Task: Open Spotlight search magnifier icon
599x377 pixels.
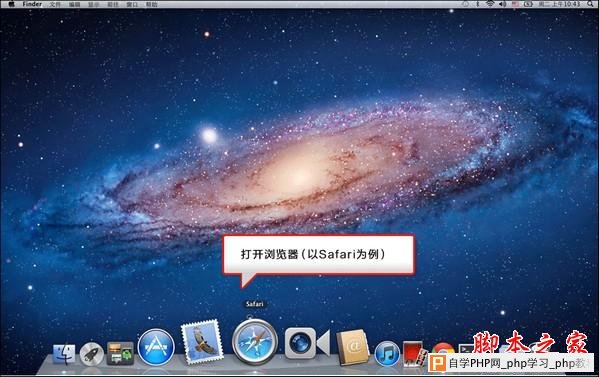Action: 591,4
